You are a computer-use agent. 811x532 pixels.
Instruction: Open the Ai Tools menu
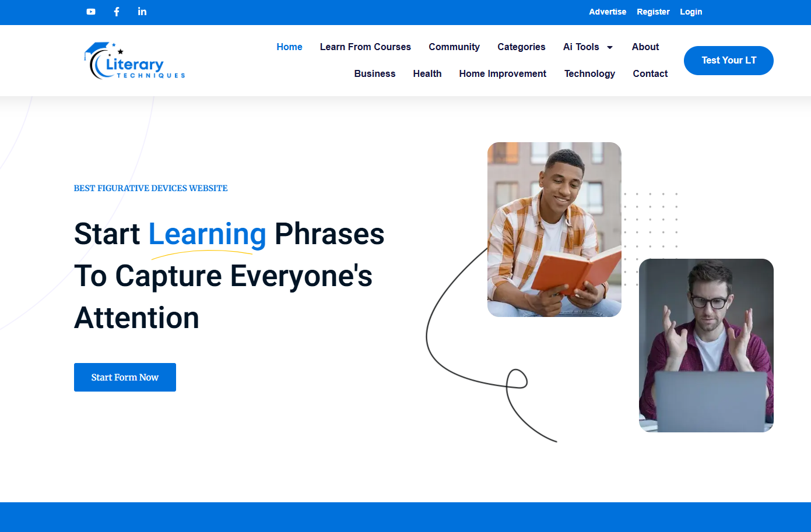pos(581,47)
